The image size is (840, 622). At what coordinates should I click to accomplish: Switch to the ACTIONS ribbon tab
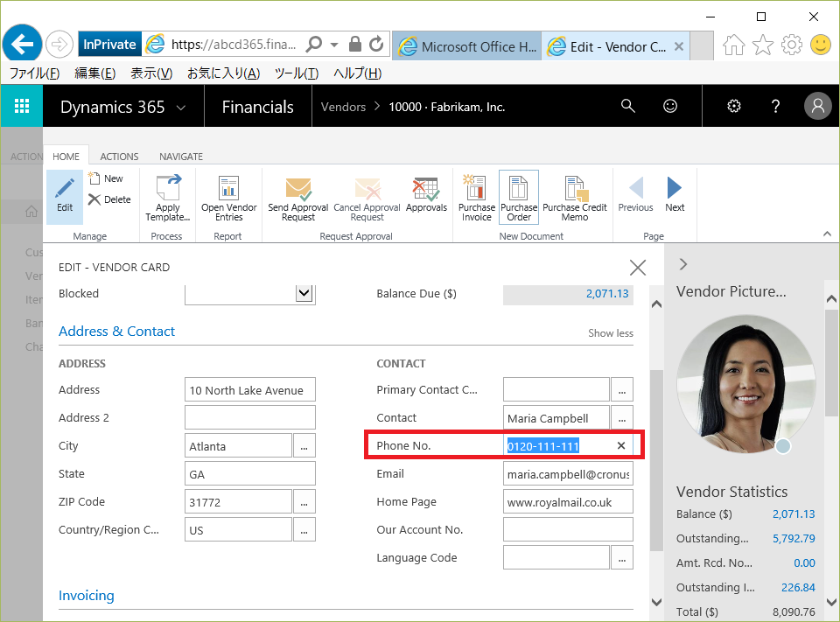(x=119, y=157)
